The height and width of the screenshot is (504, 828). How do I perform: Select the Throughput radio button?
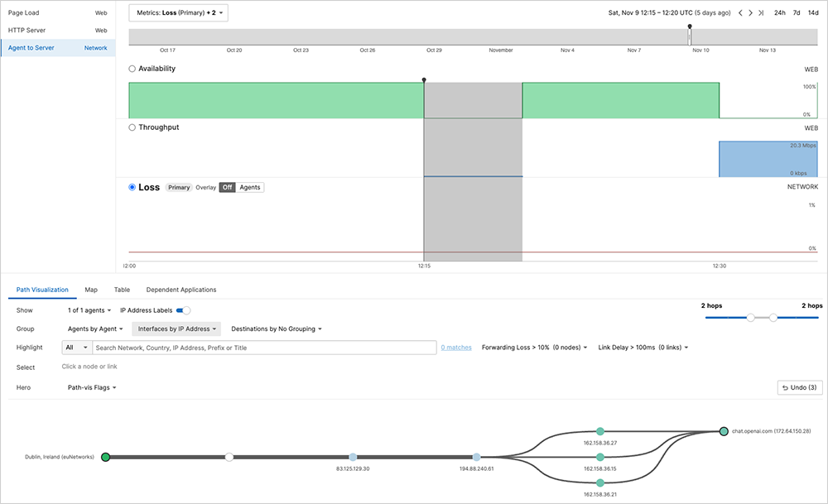pyautogui.click(x=132, y=127)
